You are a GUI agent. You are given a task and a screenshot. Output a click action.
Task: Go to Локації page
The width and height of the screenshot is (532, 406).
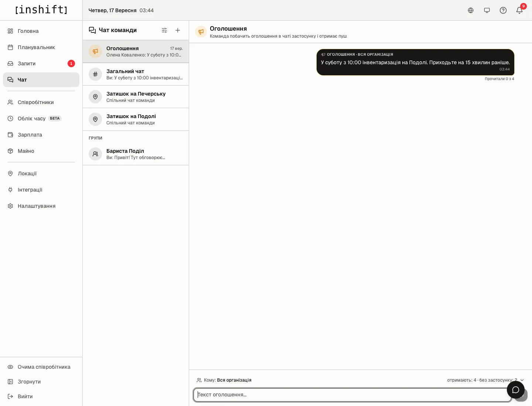coord(41,173)
